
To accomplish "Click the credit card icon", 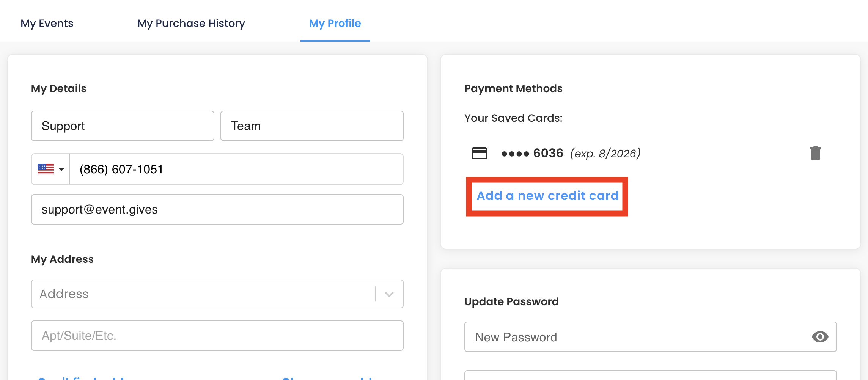I will click(479, 153).
